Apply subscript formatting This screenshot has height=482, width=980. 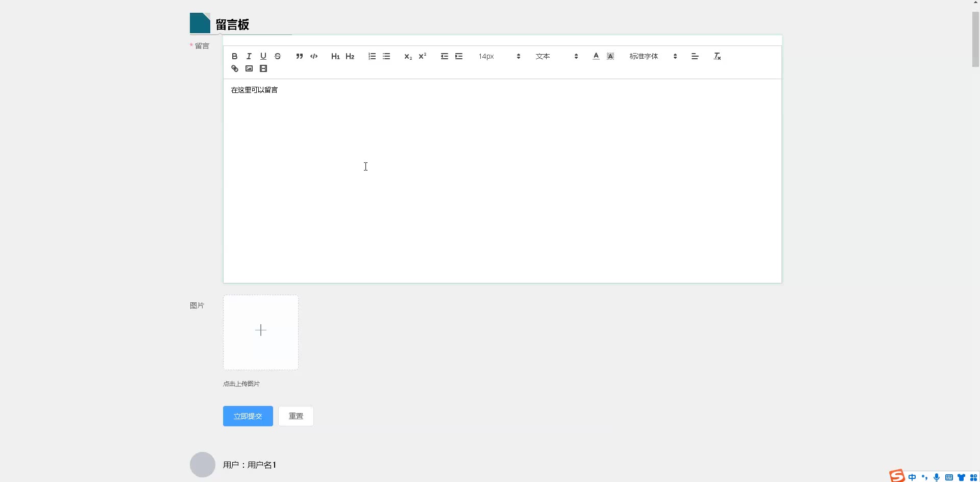408,56
